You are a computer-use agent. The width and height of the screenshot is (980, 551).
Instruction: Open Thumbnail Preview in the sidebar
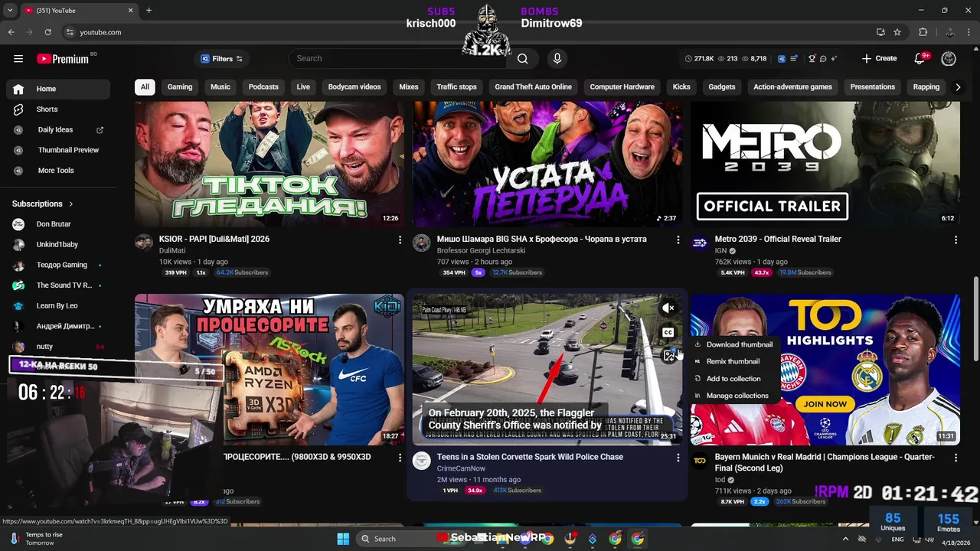(58, 150)
